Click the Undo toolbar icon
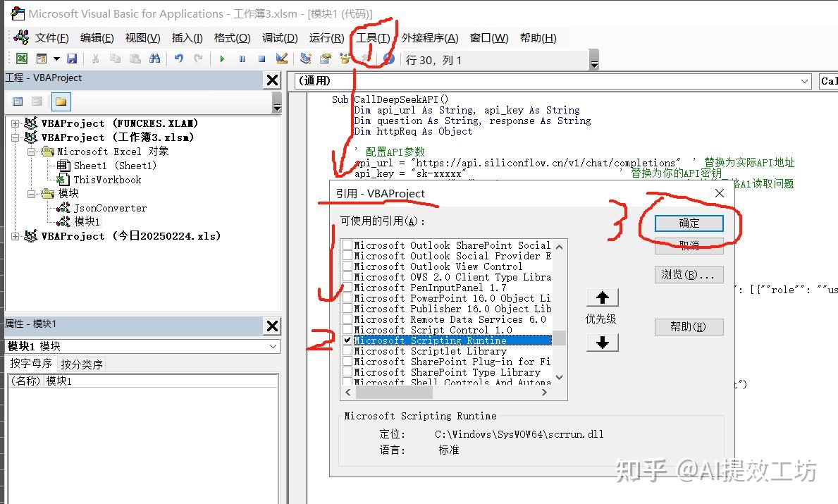This screenshot has width=838, height=504. pos(178,59)
